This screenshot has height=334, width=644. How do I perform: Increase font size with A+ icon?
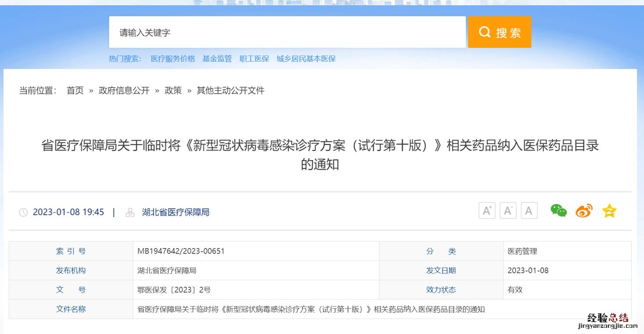click(487, 211)
